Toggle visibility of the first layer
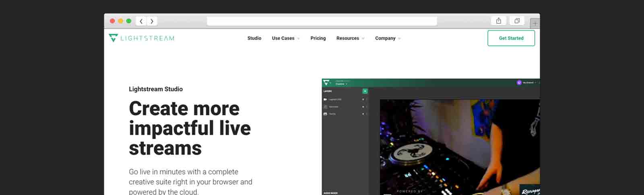This screenshot has height=195, width=644. coord(363,99)
